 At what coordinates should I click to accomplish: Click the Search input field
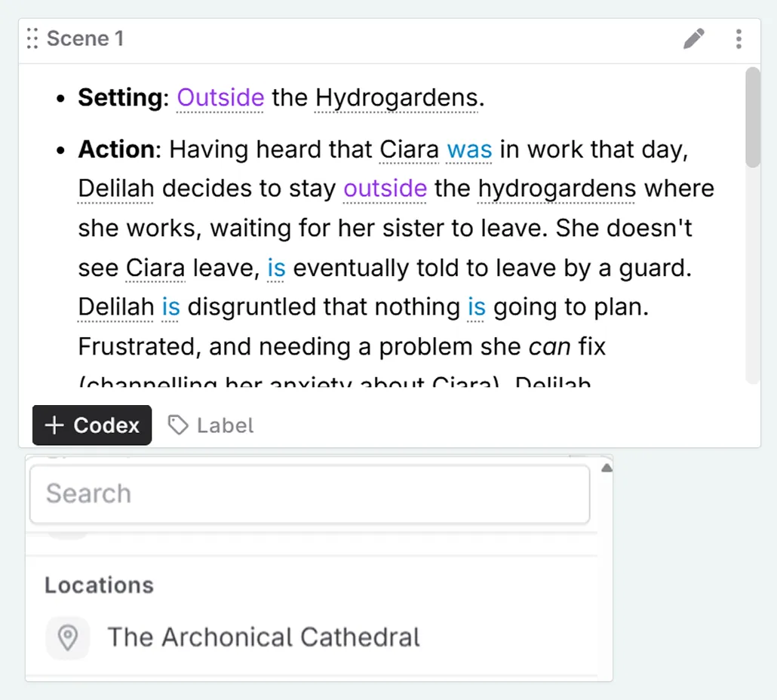[x=309, y=494]
